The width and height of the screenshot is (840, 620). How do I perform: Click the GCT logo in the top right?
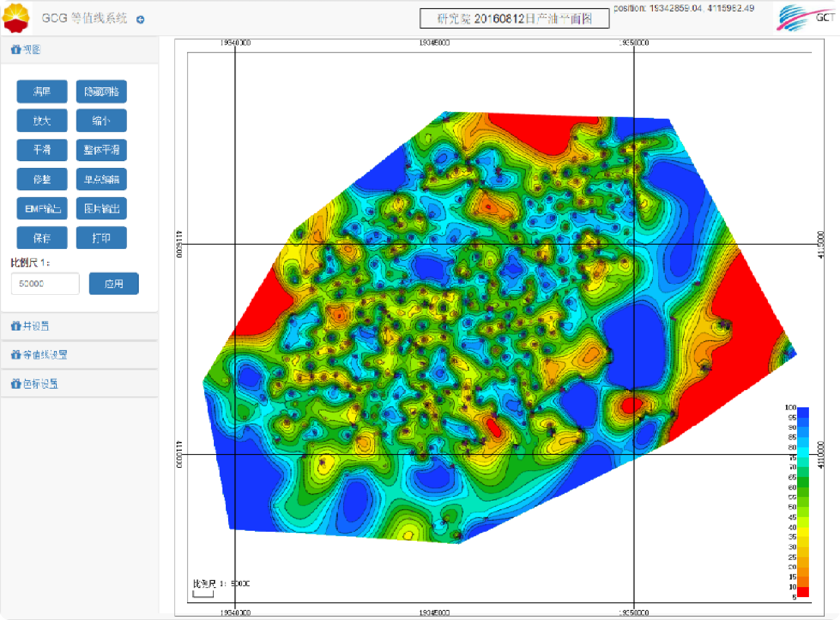coord(806,18)
